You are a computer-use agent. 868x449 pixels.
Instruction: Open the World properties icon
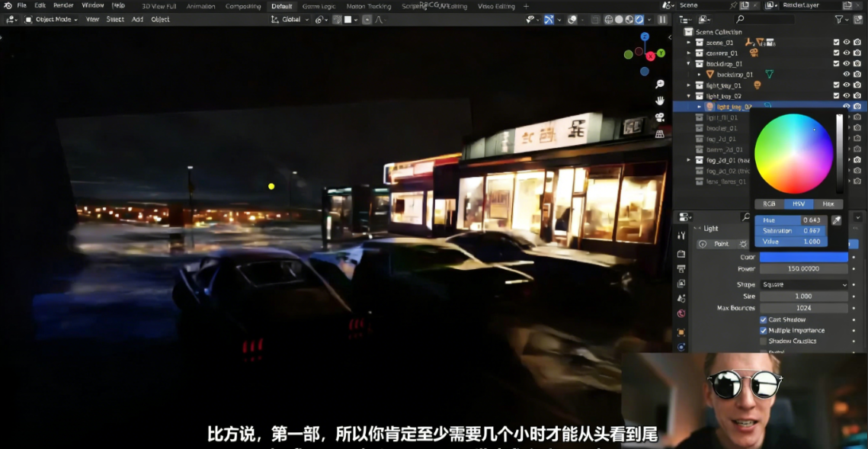681,313
